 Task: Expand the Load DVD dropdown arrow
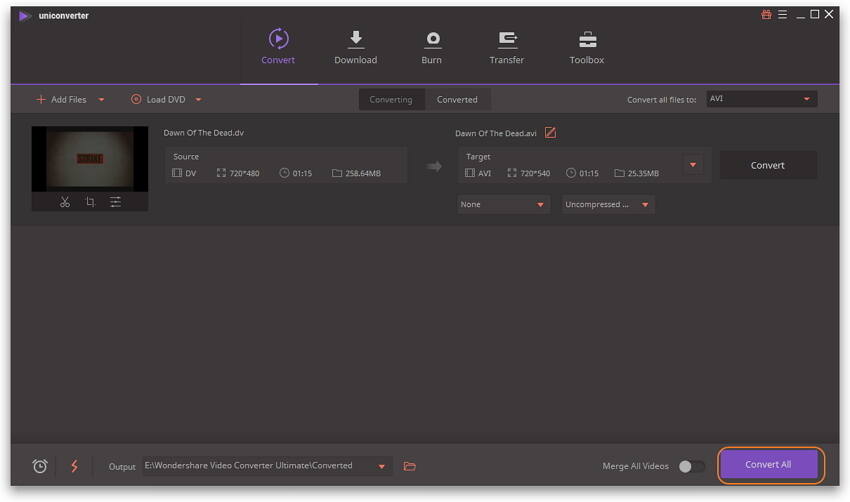pos(198,100)
